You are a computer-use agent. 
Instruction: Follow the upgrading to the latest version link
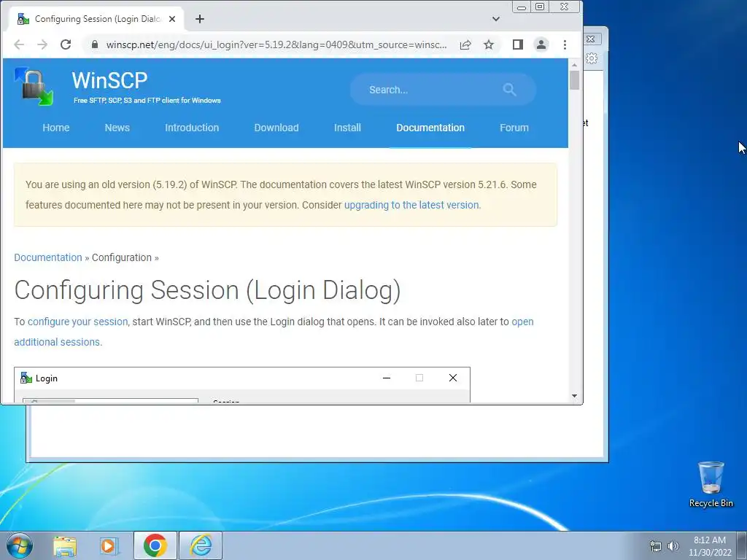(413, 205)
